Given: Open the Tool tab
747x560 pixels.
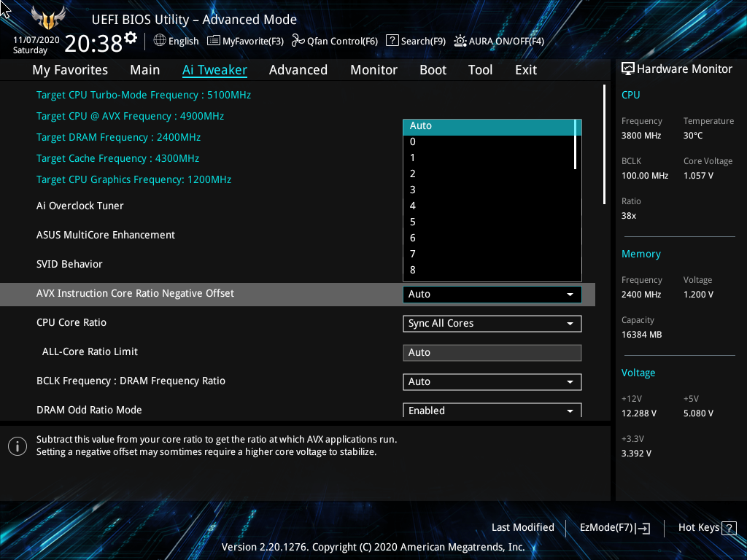Looking at the screenshot, I should 480,70.
